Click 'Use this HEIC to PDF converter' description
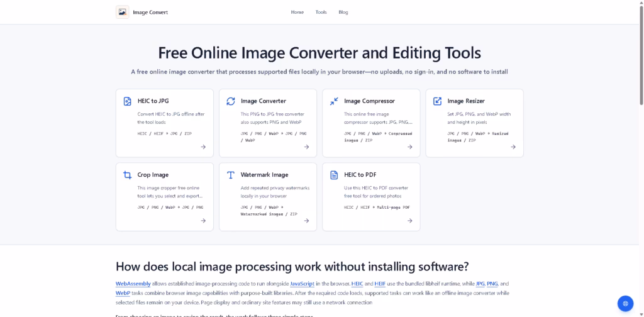 click(x=376, y=192)
